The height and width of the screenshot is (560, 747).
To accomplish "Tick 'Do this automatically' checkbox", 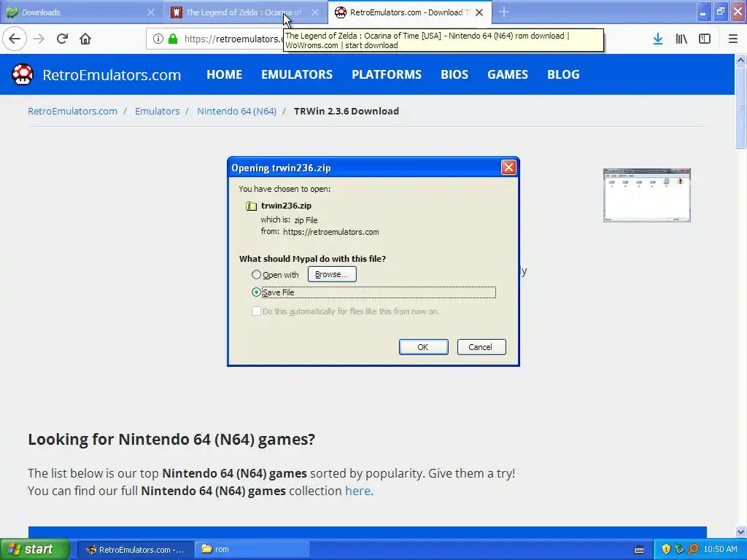I will point(256,311).
